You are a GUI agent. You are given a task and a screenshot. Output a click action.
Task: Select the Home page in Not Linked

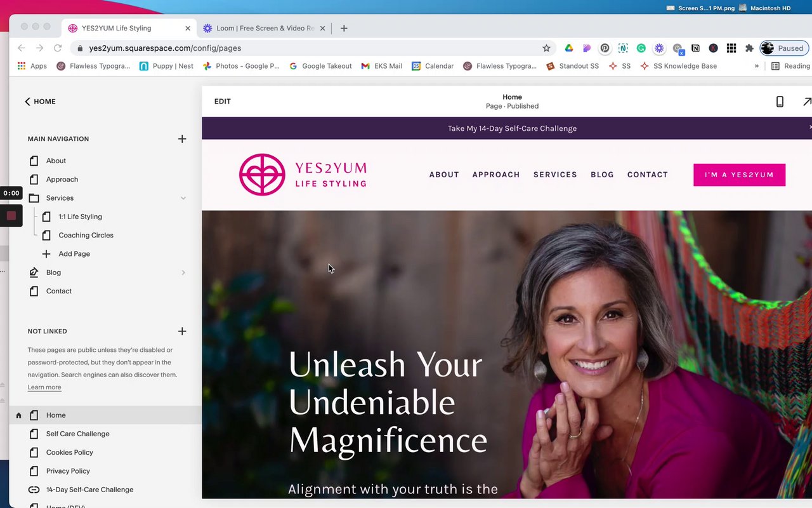click(x=105, y=415)
